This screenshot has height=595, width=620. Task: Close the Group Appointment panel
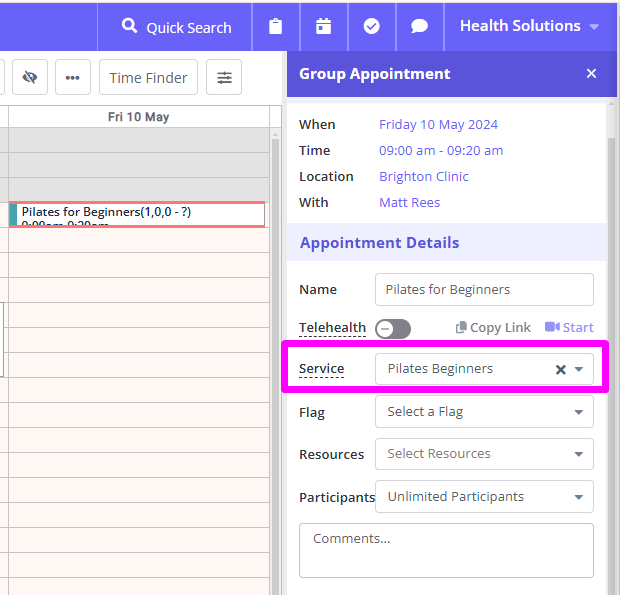click(591, 74)
